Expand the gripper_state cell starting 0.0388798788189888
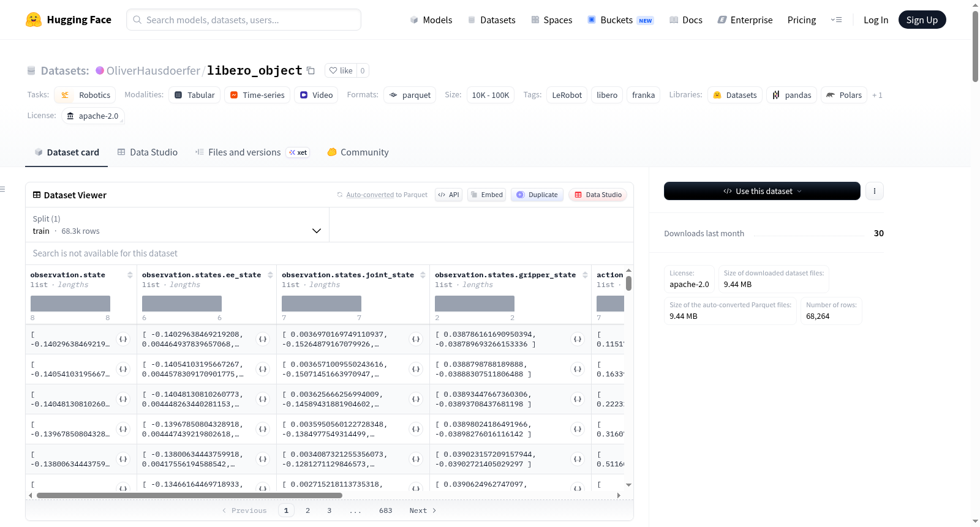Screen dimensions: 980x527 (578, 369)
